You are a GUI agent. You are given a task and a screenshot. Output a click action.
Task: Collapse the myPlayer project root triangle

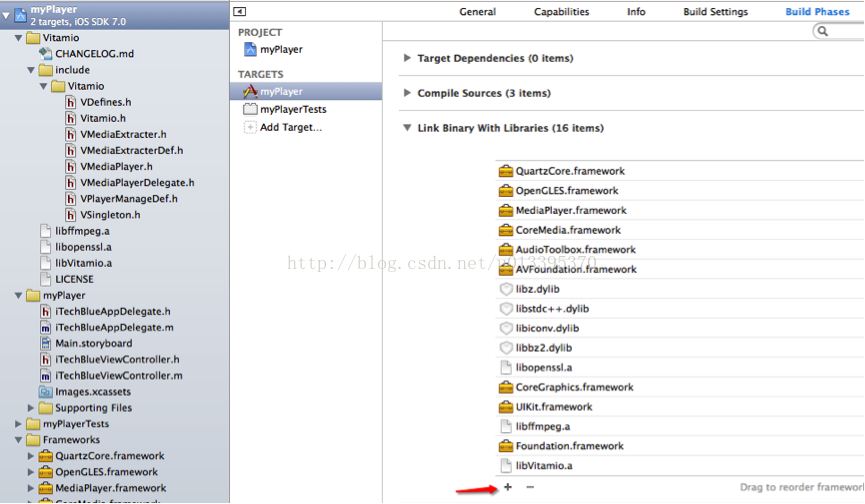pyautogui.click(x=6, y=15)
